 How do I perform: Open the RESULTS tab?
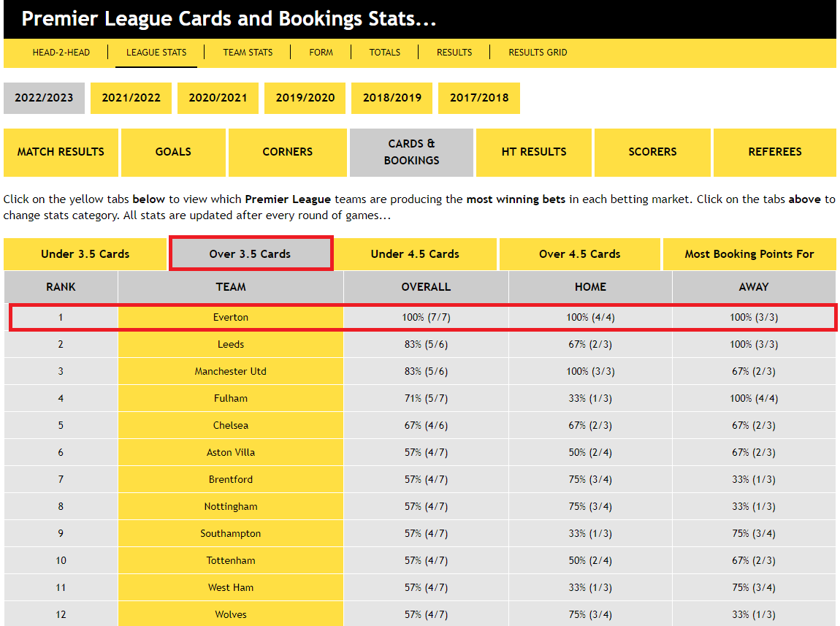(x=454, y=52)
